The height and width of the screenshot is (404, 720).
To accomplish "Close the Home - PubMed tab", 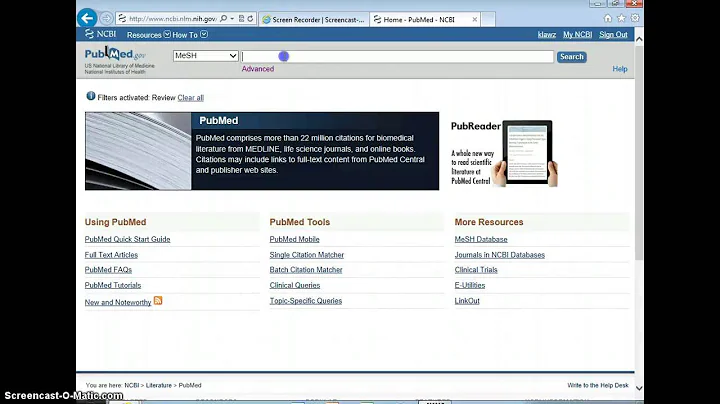I will click(474, 19).
